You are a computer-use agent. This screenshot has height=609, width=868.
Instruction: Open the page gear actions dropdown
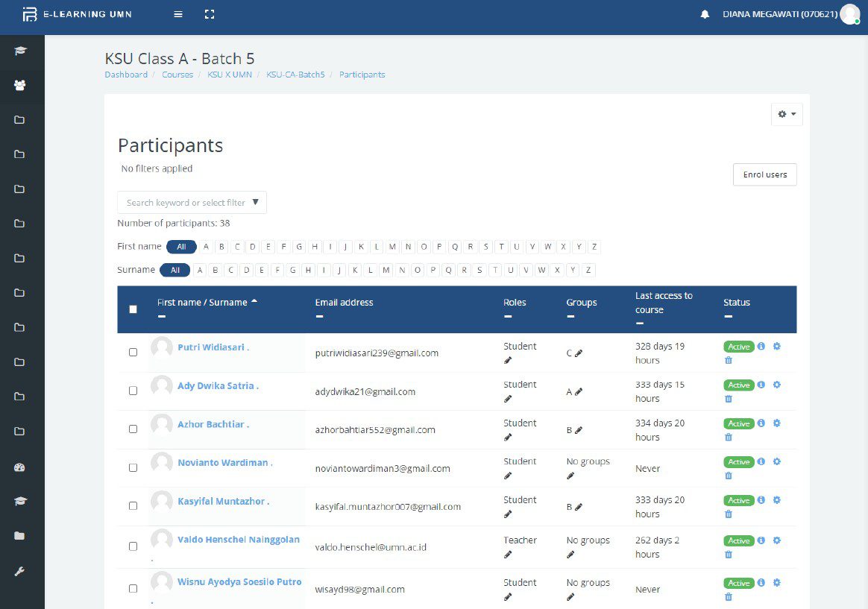point(787,114)
